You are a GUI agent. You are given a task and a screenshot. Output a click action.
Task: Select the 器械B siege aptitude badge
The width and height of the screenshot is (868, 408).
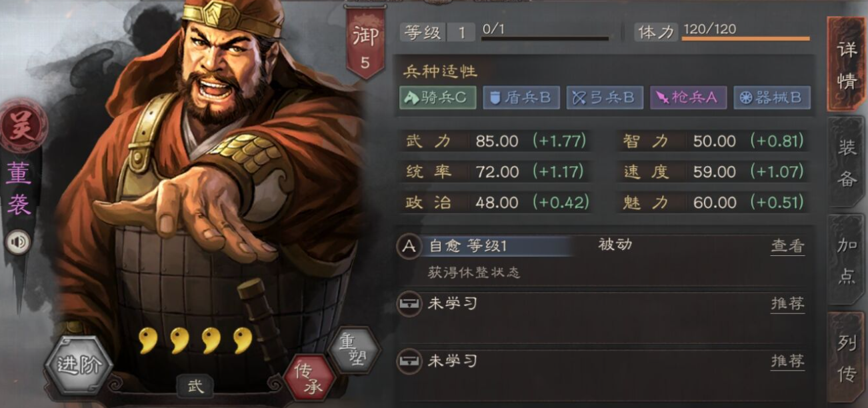772,97
